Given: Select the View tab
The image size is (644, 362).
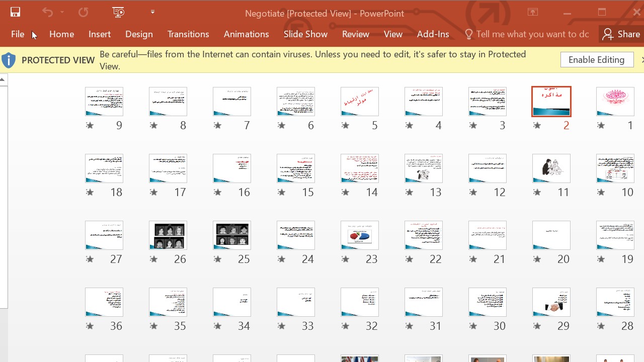Looking at the screenshot, I should [393, 34].
